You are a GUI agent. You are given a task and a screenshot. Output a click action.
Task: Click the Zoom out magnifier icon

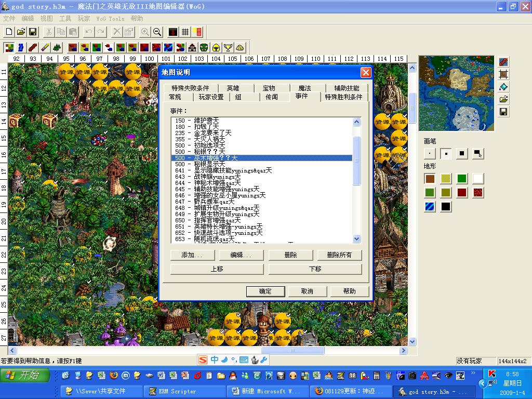click(x=157, y=32)
